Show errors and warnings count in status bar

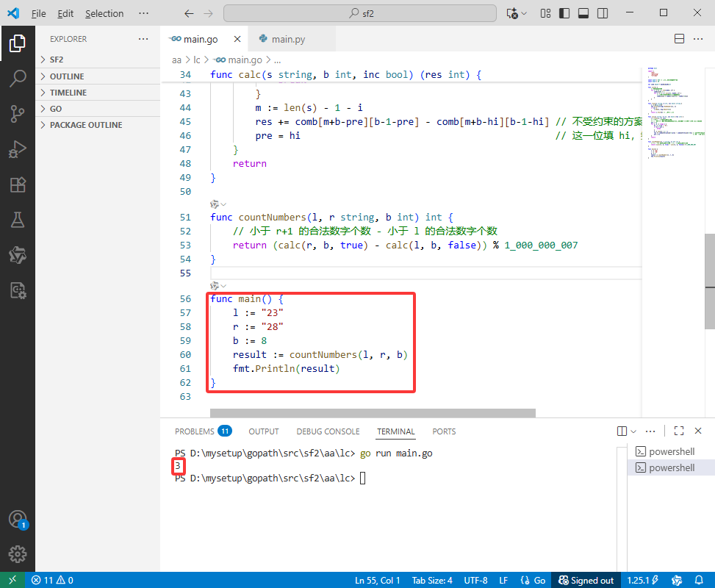[x=52, y=580]
